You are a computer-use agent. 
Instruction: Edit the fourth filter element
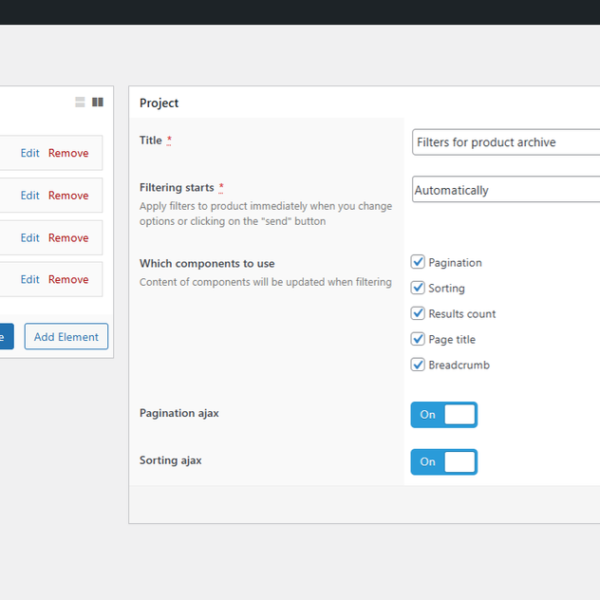pyautogui.click(x=30, y=280)
